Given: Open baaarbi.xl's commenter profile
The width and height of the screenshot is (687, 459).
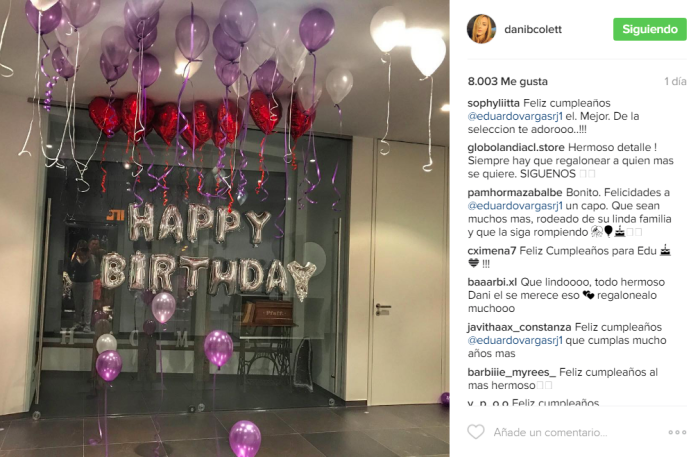Looking at the screenshot, I should 492,282.
